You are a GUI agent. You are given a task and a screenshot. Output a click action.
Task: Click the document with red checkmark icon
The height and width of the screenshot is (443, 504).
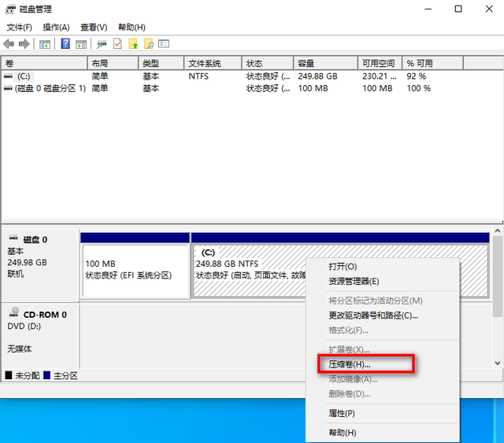[x=117, y=44]
